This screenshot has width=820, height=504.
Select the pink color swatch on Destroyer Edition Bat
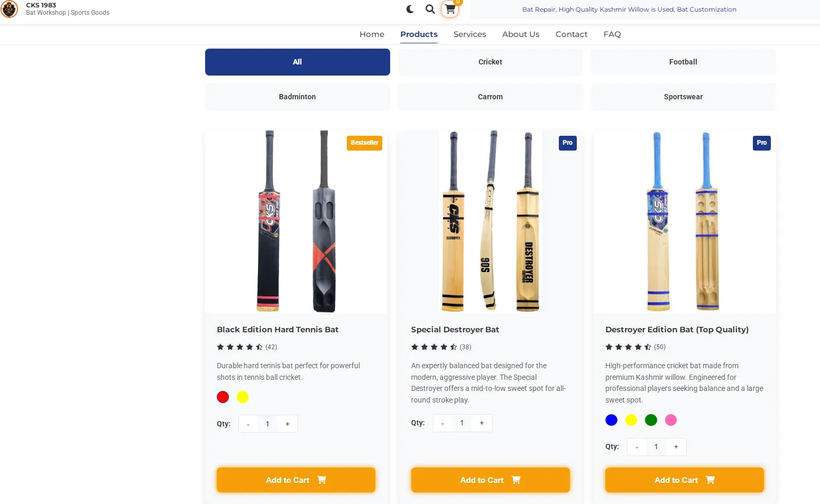coord(670,420)
